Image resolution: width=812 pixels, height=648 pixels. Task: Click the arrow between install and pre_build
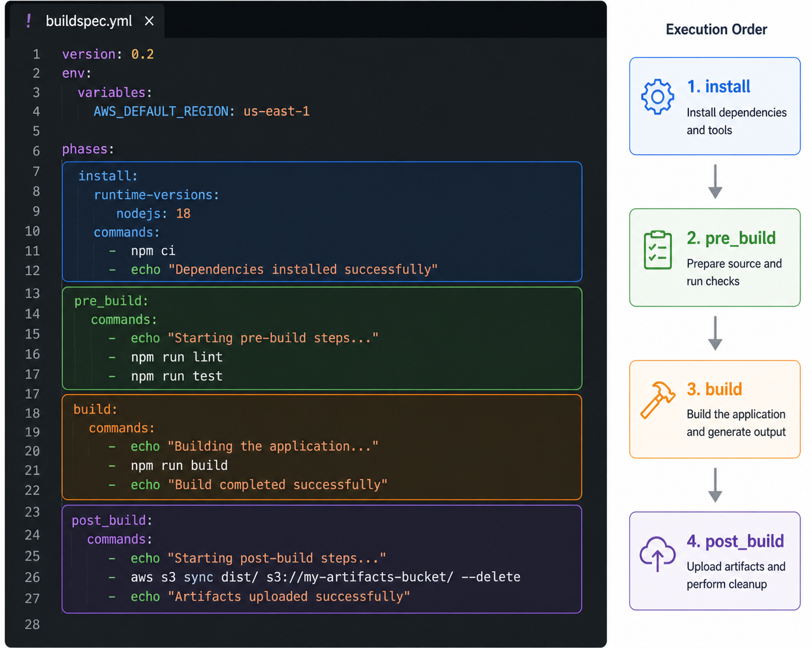(x=715, y=182)
